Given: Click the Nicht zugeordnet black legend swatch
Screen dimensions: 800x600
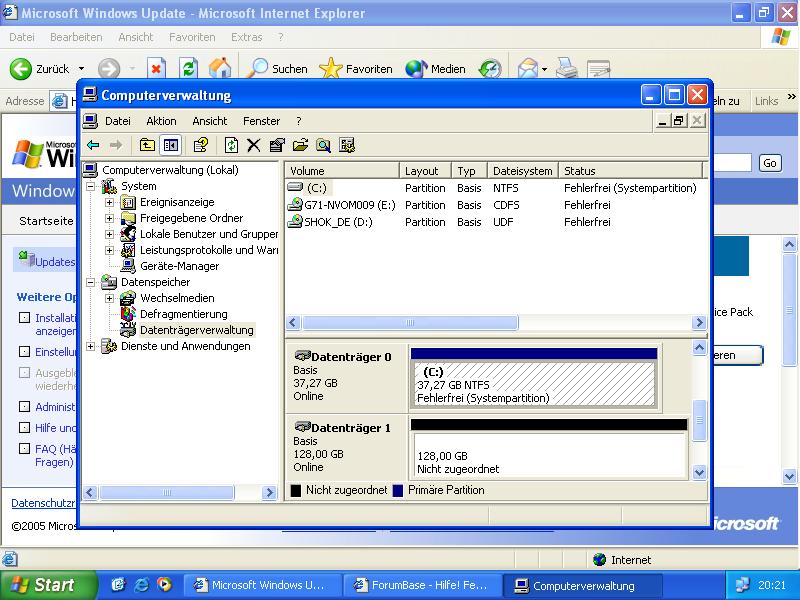Looking at the screenshot, I should pos(296,490).
